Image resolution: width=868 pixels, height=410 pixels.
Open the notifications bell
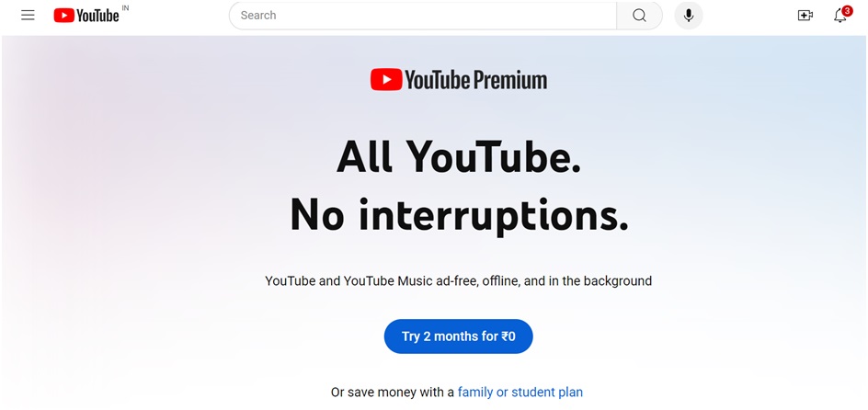(839, 16)
